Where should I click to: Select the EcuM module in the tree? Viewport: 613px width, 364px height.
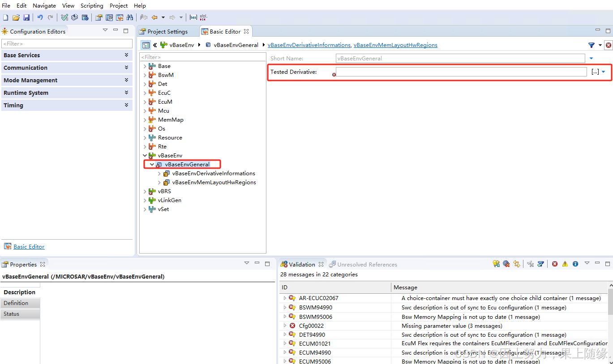(165, 102)
